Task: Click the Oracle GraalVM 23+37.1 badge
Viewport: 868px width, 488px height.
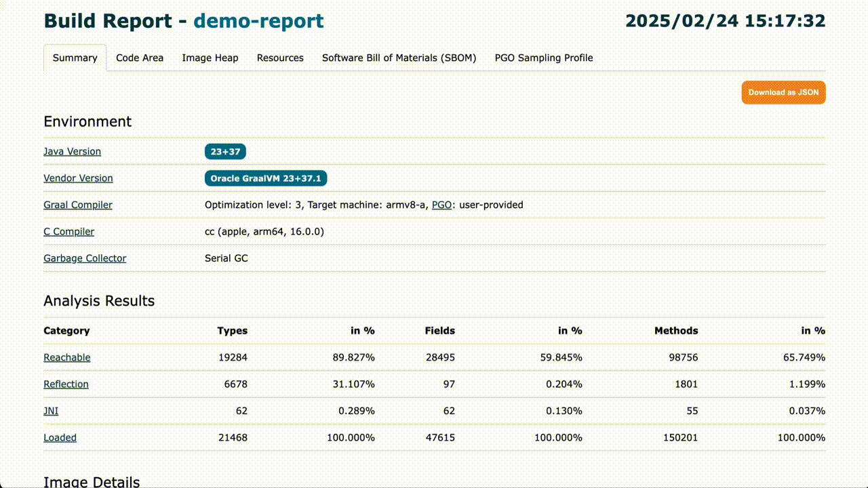Action: (266, 178)
